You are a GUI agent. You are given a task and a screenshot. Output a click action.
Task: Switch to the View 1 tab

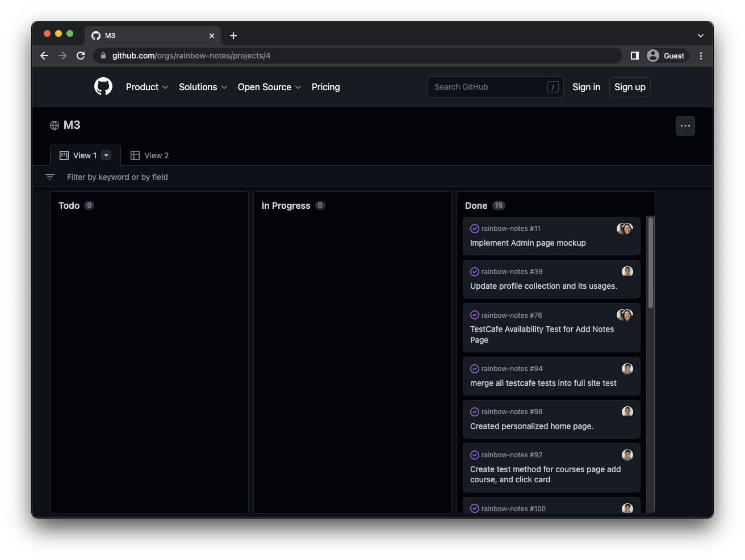tap(85, 155)
